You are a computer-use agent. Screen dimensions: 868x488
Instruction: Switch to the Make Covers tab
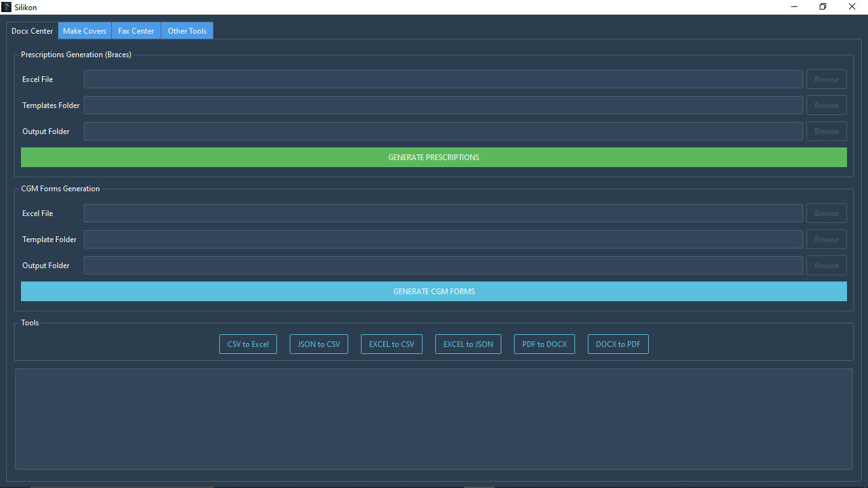tap(85, 30)
